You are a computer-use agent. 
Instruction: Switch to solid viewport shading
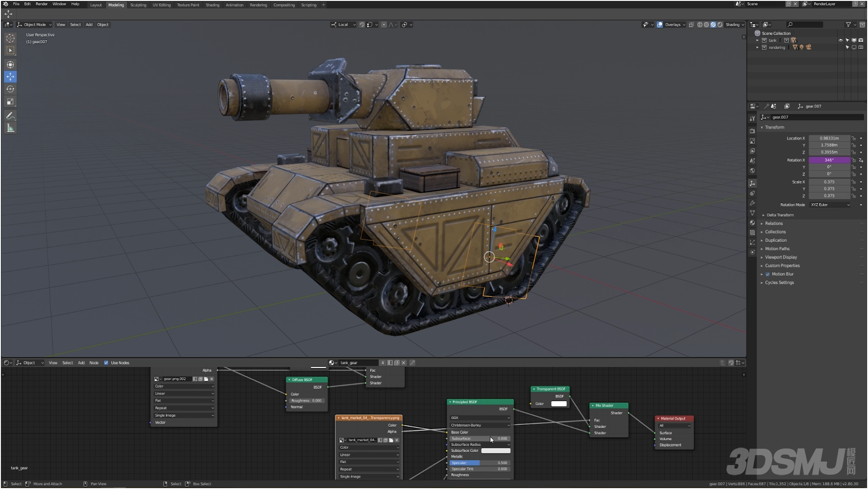point(706,25)
